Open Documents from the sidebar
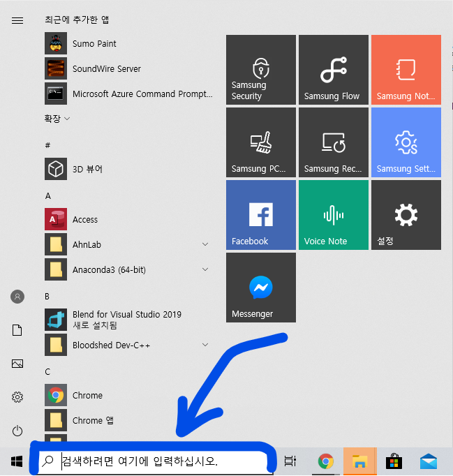453x476 pixels. click(17, 330)
